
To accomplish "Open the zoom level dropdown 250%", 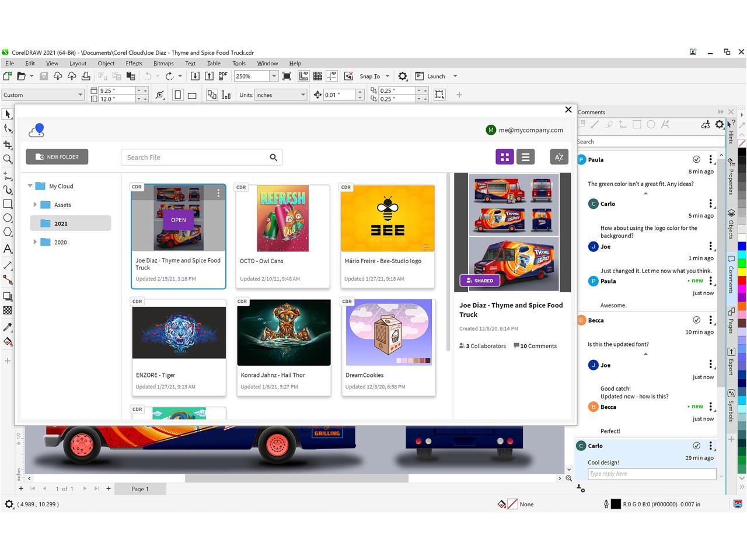I will [273, 76].
